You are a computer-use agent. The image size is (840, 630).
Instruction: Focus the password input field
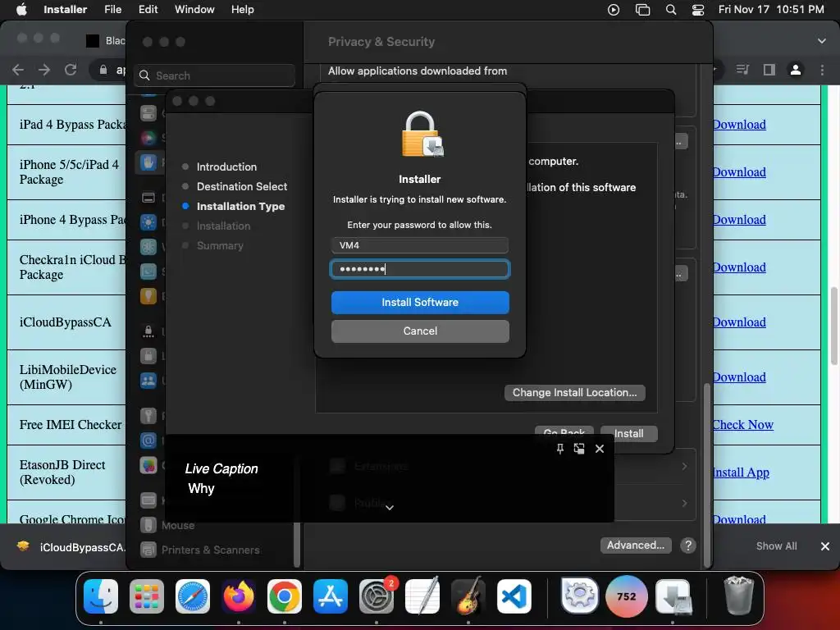420,269
